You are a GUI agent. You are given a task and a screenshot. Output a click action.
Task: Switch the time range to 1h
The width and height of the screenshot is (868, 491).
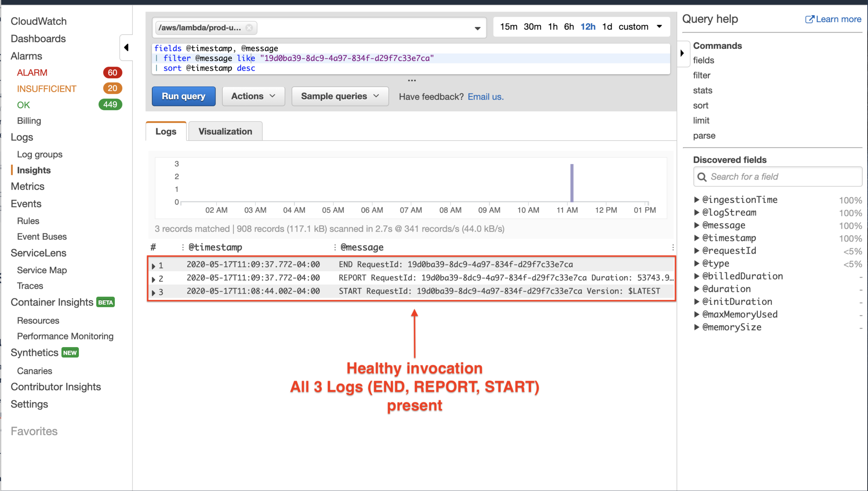(552, 27)
